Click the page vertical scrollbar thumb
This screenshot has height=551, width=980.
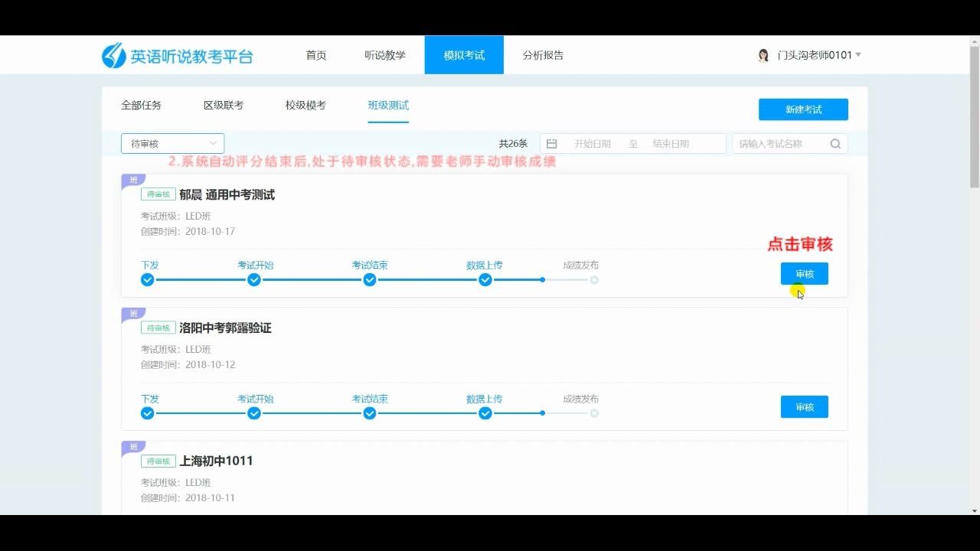[974, 117]
